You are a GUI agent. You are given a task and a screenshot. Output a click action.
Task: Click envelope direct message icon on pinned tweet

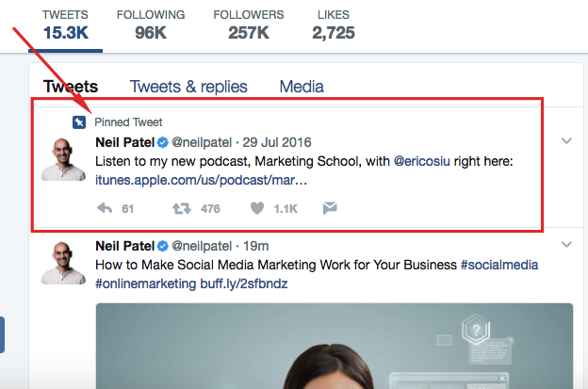click(x=330, y=208)
